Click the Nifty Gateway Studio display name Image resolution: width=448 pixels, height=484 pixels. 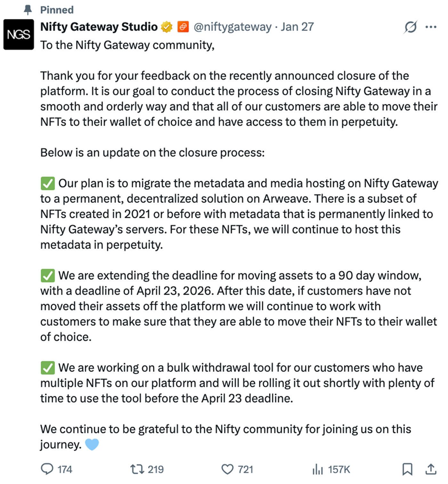(99, 27)
